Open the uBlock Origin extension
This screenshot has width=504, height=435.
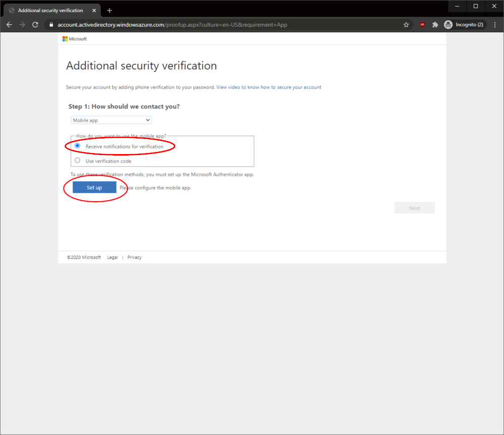click(422, 25)
